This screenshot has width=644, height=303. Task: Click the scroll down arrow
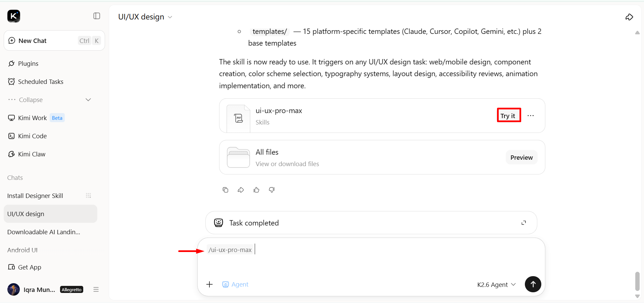(x=637, y=296)
